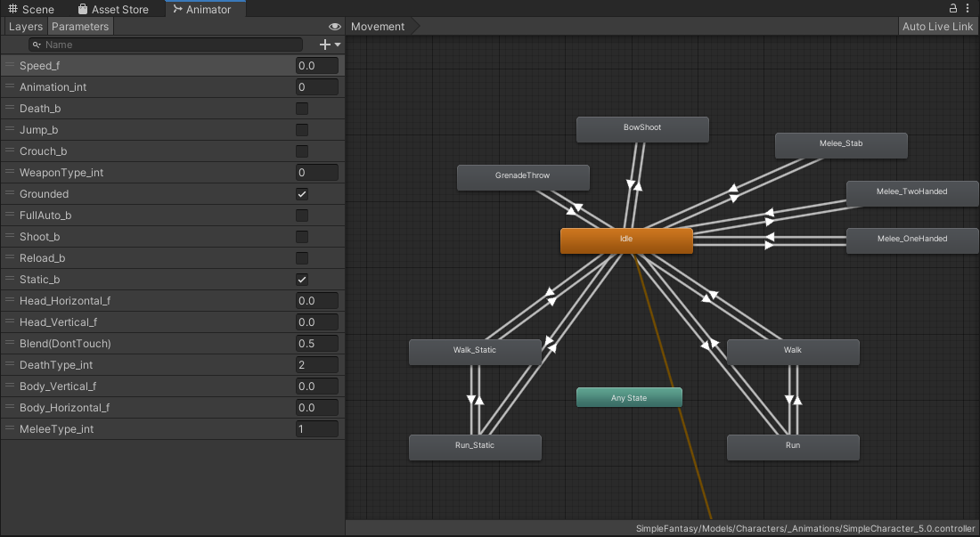This screenshot has height=537, width=980.
Task: Switch to the Layers tab
Action: tap(25, 27)
